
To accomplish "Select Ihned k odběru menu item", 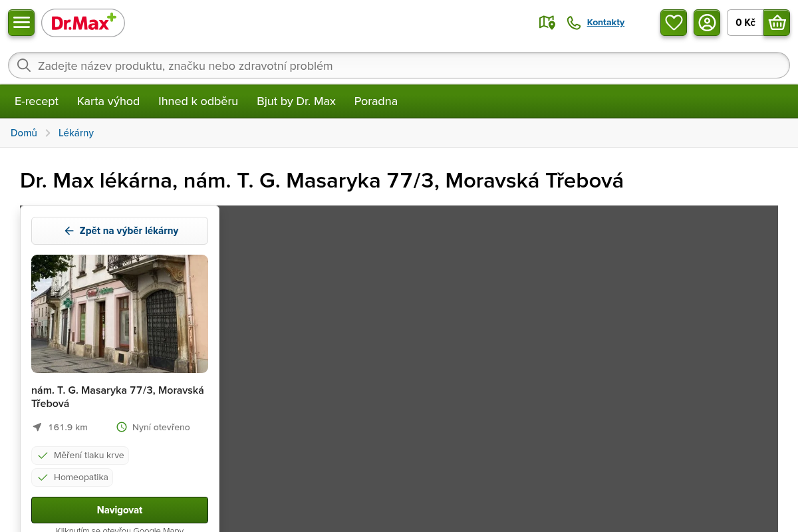I will [198, 101].
